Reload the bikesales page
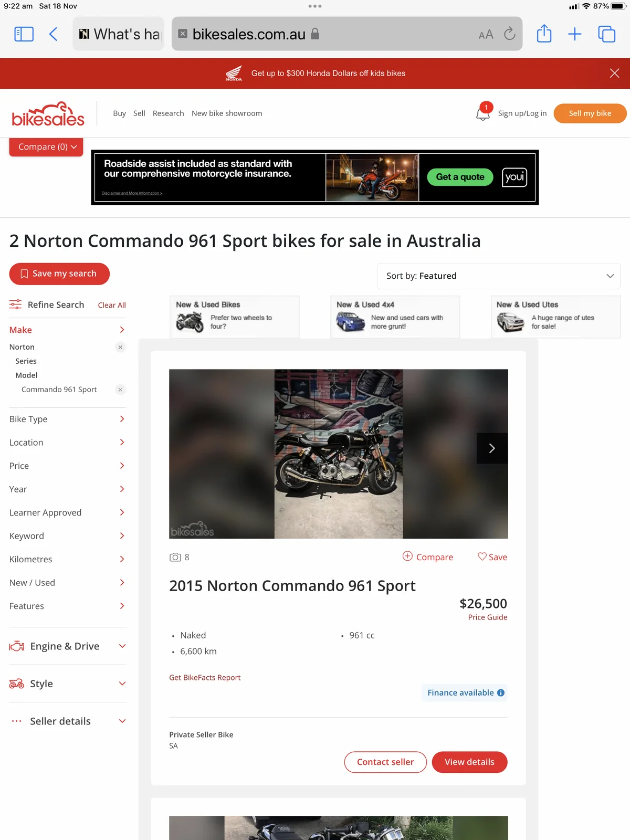Image resolution: width=630 pixels, height=840 pixels. pyautogui.click(x=509, y=34)
